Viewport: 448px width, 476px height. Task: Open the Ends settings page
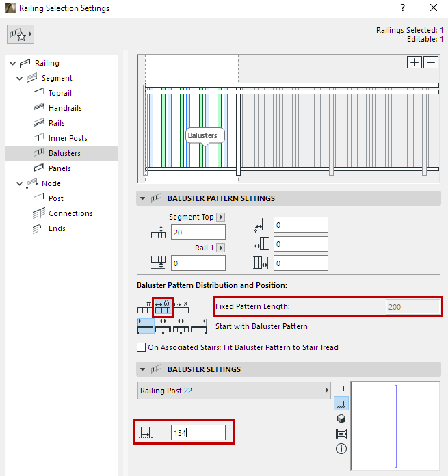pyautogui.click(x=57, y=228)
